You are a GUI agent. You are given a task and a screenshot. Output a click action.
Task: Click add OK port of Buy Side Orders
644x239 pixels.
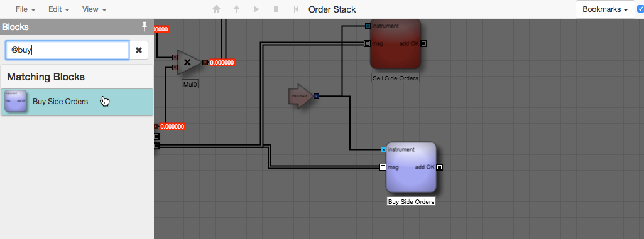coord(439,167)
